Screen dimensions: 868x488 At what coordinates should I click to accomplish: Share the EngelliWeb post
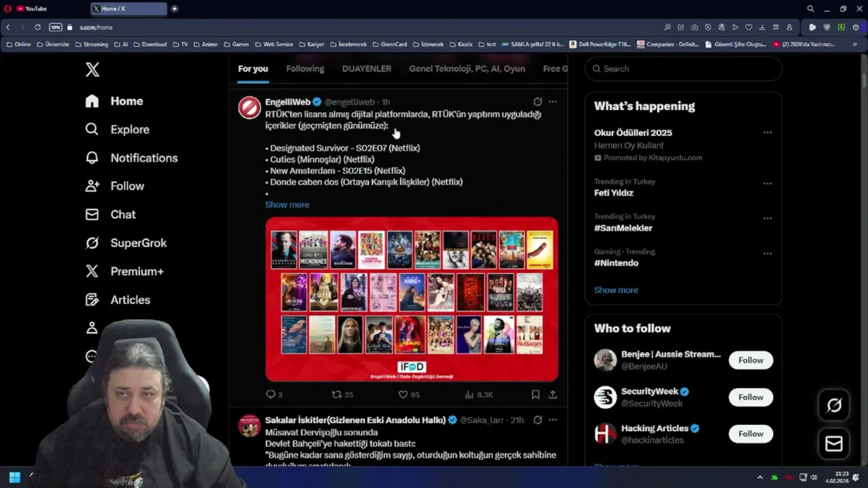(553, 394)
